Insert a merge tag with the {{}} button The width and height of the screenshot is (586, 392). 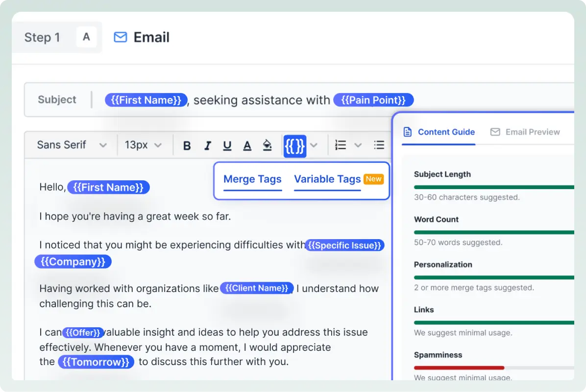pos(294,145)
